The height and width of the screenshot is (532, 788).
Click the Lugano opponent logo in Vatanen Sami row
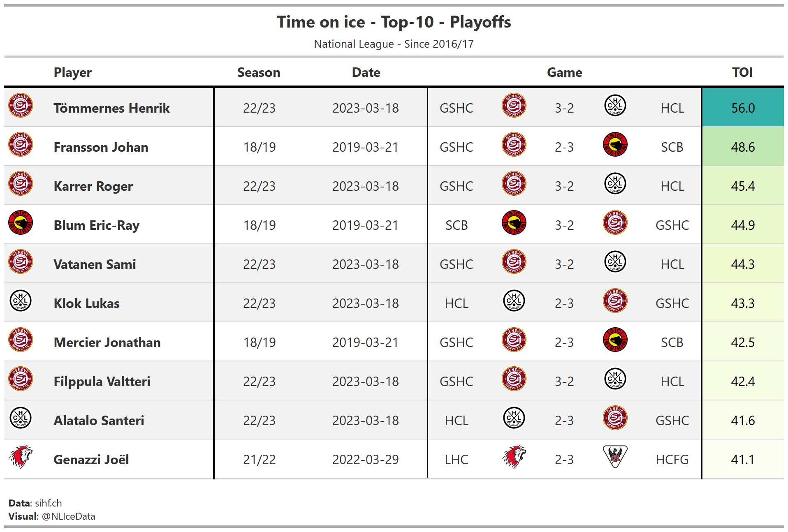(x=615, y=262)
